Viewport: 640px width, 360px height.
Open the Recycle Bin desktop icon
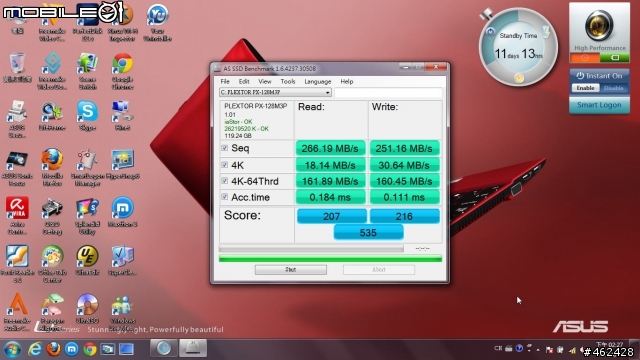tap(17, 67)
